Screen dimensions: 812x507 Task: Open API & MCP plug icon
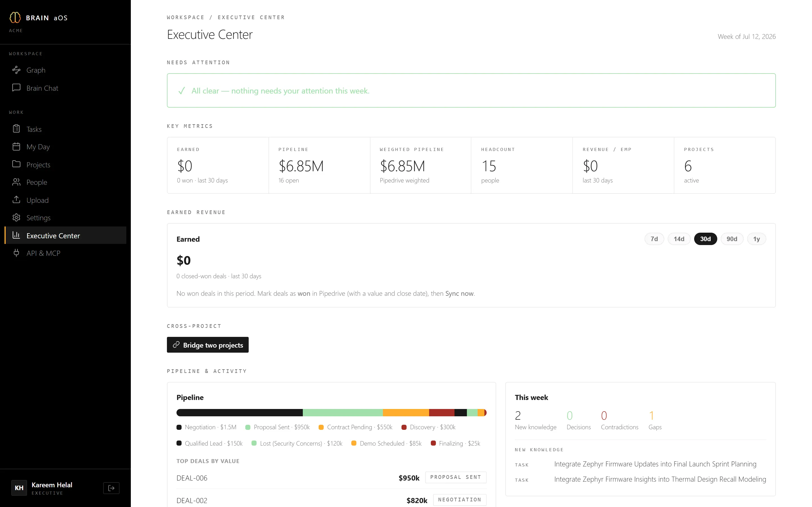pyautogui.click(x=16, y=253)
